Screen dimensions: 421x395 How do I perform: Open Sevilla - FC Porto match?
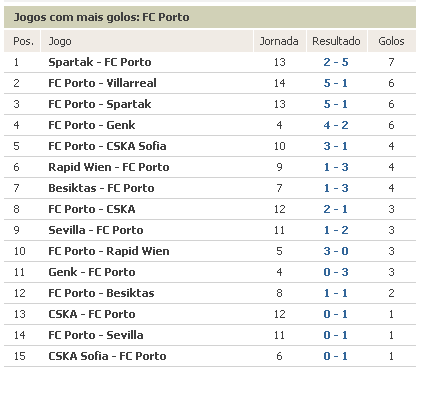pos(96,230)
